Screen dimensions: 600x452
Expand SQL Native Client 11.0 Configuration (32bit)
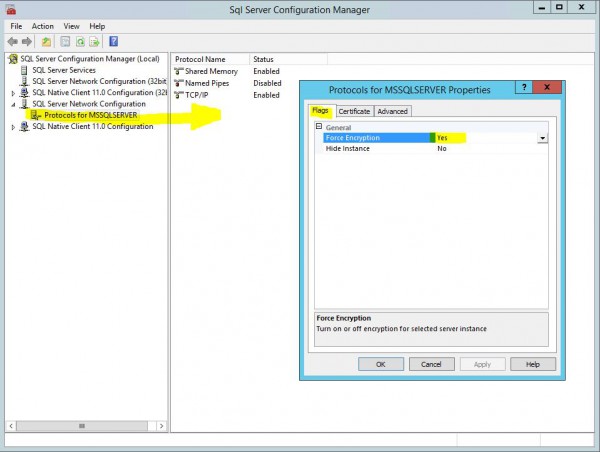pyautogui.click(x=13, y=93)
